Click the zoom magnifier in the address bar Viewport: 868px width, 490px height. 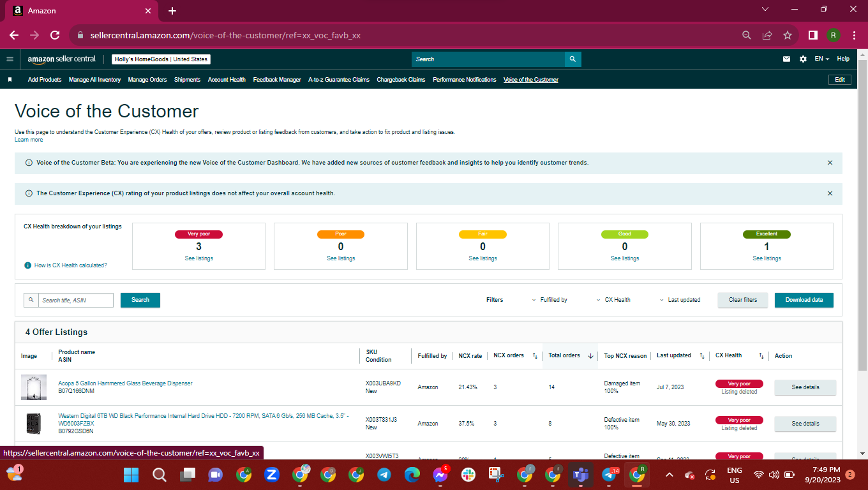point(747,35)
